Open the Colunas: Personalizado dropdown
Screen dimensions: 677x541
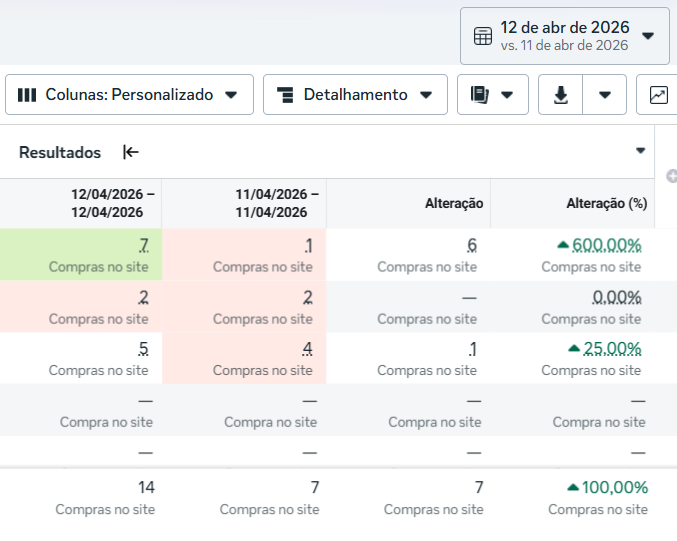click(129, 95)
